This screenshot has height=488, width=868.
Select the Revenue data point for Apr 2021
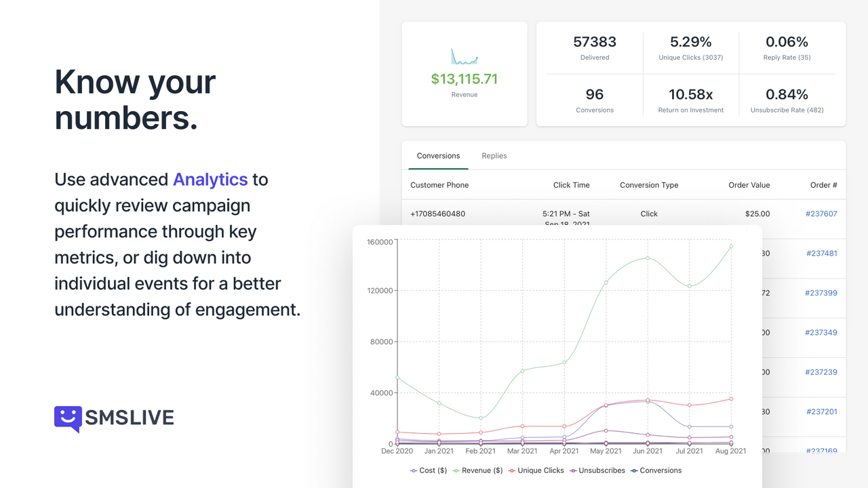(x=564, y=363)
